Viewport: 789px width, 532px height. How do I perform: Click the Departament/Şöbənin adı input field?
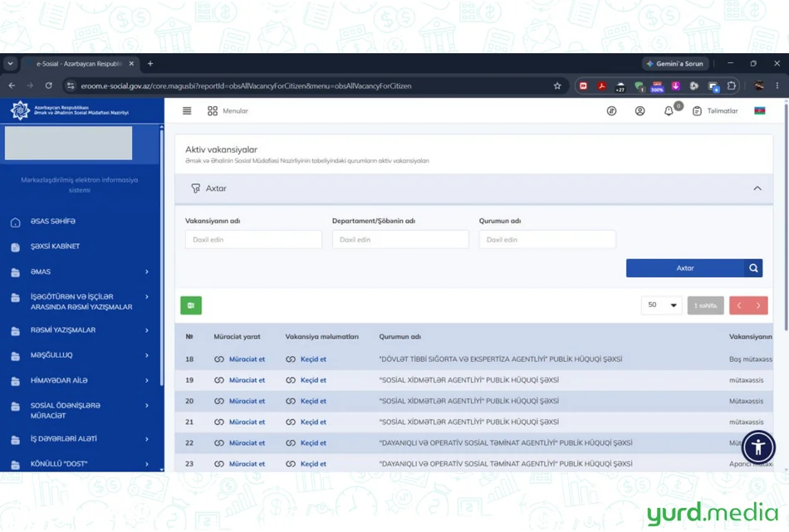[x=400, y=239]
